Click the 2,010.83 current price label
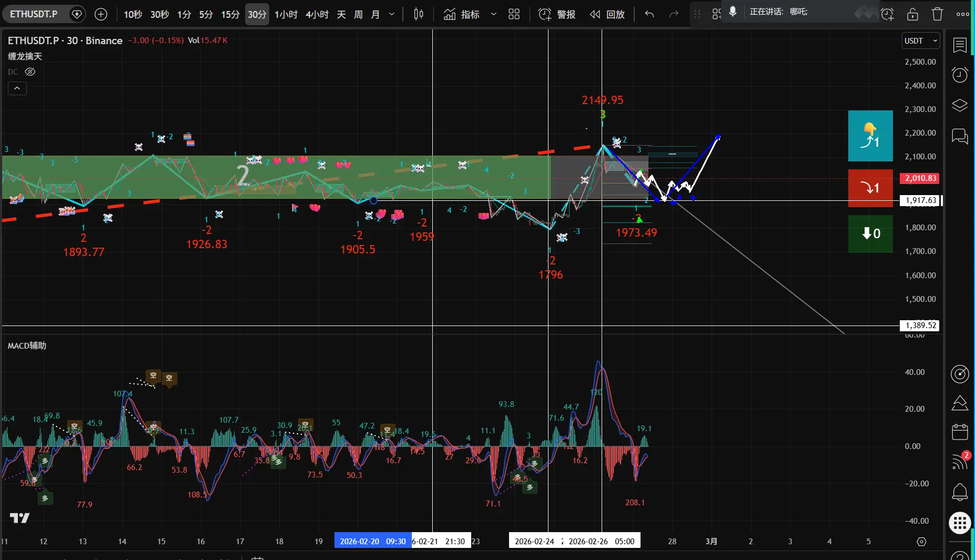The height and width of the screenshot is (560, 975). (x=920, y=178)
